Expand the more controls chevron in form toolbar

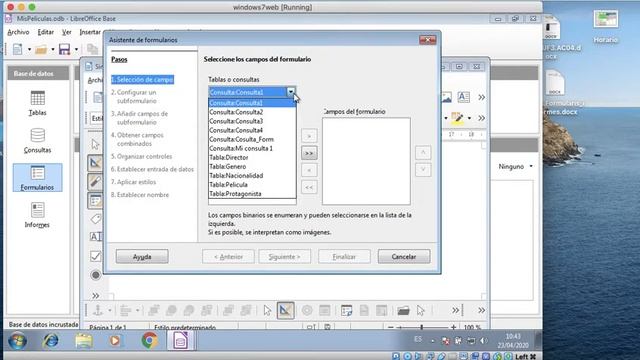point(96,295)
